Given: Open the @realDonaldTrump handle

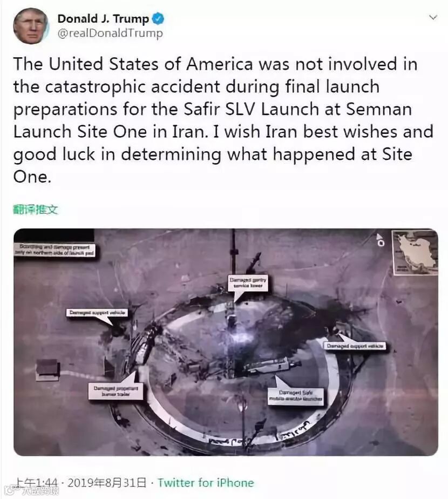Looking at the screenshot, I should click(x=110, y=33).
